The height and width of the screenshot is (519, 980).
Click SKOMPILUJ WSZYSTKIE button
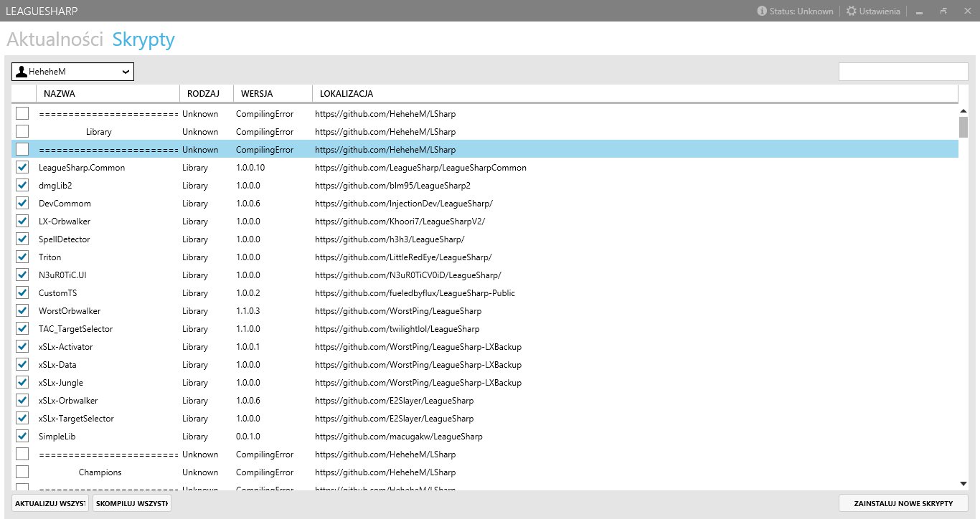click(x=132, y=503)
